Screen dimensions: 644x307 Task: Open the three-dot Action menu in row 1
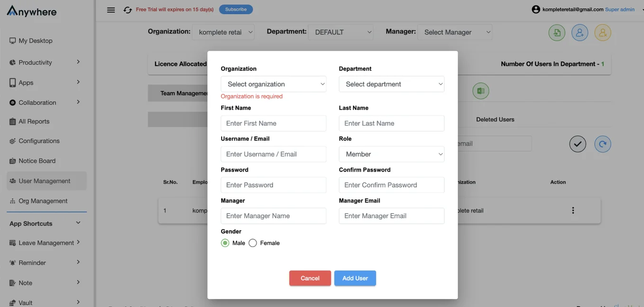tap(573, 211)
